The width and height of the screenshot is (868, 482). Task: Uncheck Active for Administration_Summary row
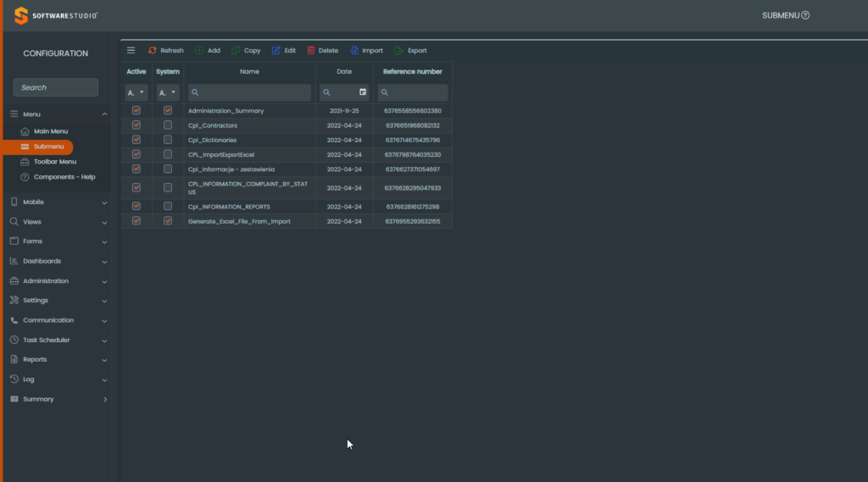pos(136,110)
